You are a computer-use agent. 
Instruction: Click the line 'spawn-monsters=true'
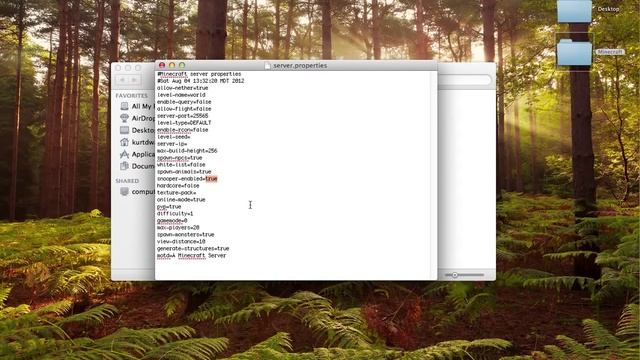tap(186, 235)
